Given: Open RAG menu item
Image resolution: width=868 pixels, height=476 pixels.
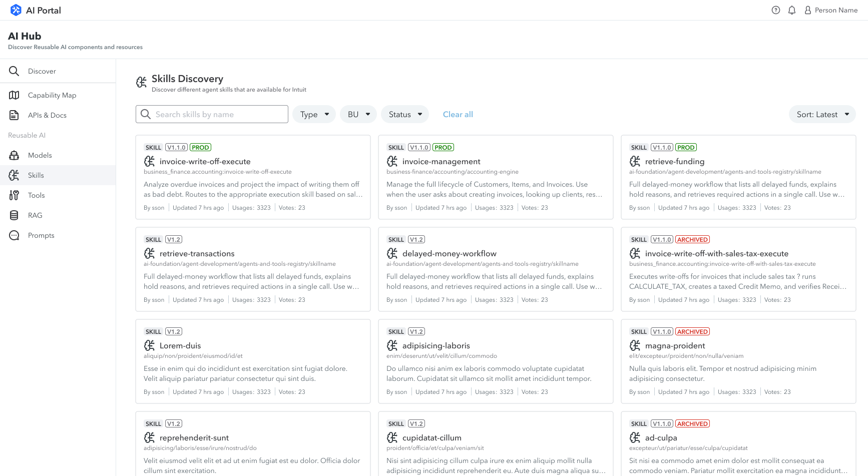Looking at the screenshot, I should (x=58, y=215).
